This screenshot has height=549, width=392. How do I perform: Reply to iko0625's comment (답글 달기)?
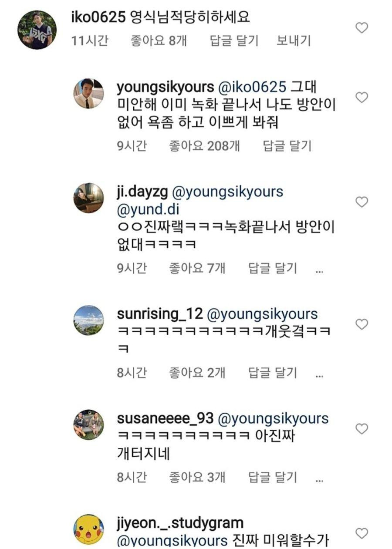point(234,41)
